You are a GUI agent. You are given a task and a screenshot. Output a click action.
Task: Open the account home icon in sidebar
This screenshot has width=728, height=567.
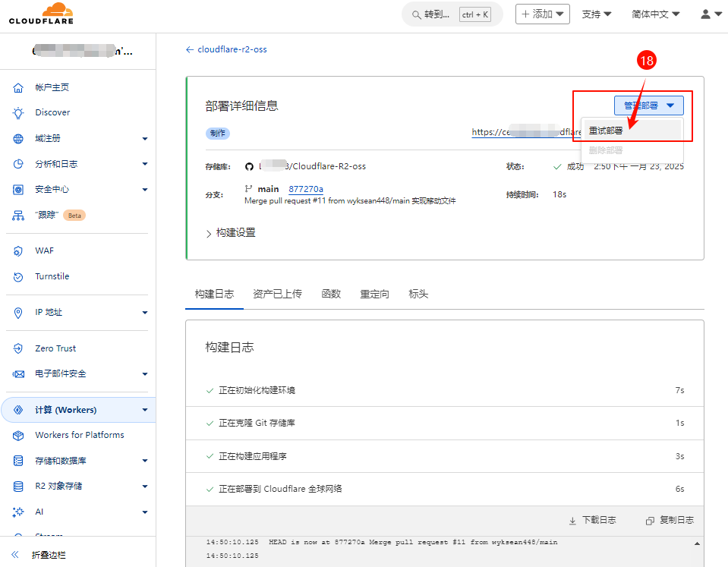19,88
